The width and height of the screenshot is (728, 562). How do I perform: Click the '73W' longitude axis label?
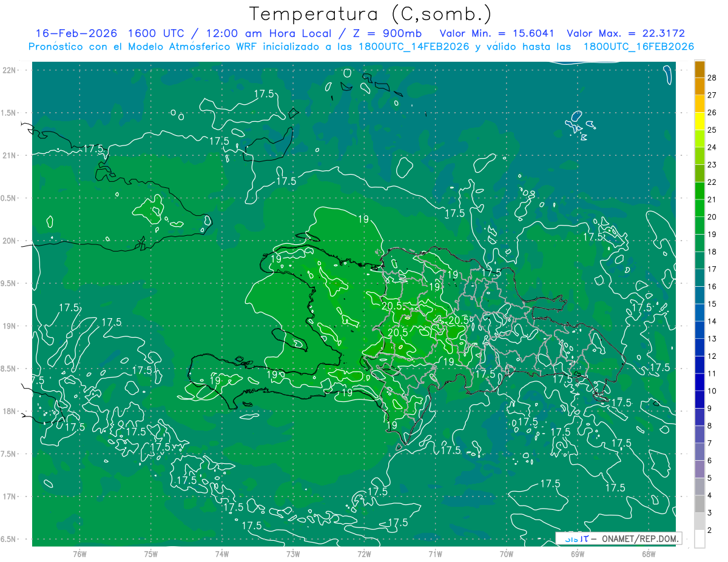293,554
